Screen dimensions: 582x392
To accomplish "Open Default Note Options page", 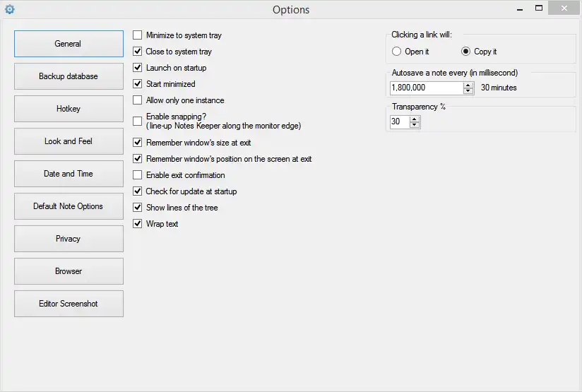I will [69, 206].
